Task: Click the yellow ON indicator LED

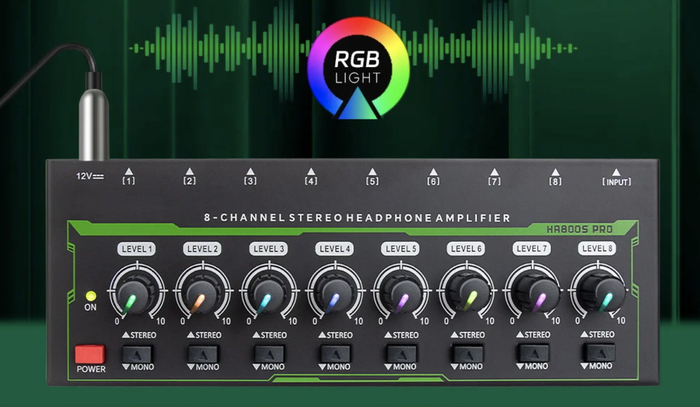Action: coord(90,297)
